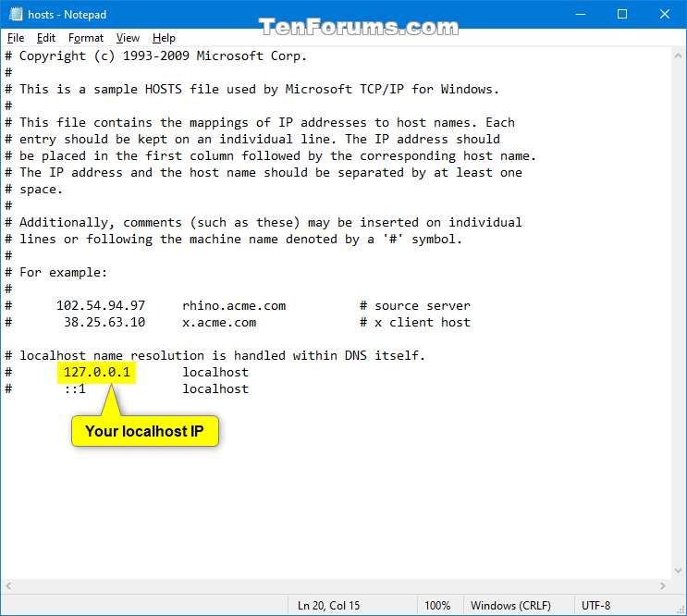Viewport: 687px width, 616px height.
Task: Click the vertical scrollbar up arrow
Action: pos(678,55)
